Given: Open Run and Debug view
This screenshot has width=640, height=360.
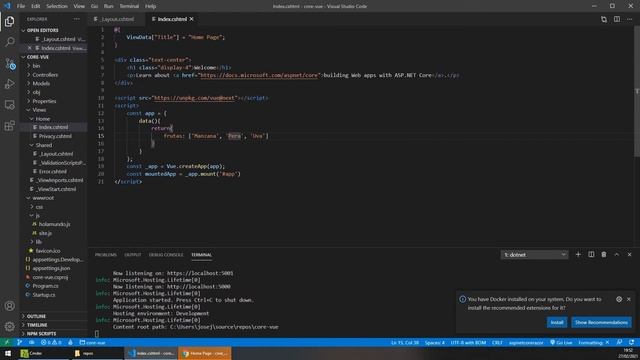Looking at the screenshot, I should point(9,84).
